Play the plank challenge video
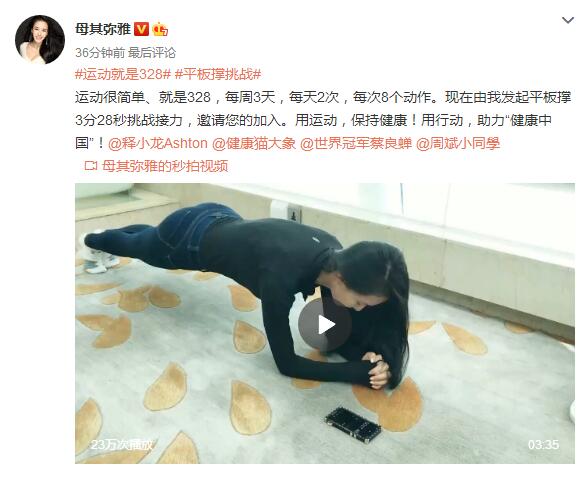Image resolution: width=587 pixels, height=480 pixels. click(325, 325)
